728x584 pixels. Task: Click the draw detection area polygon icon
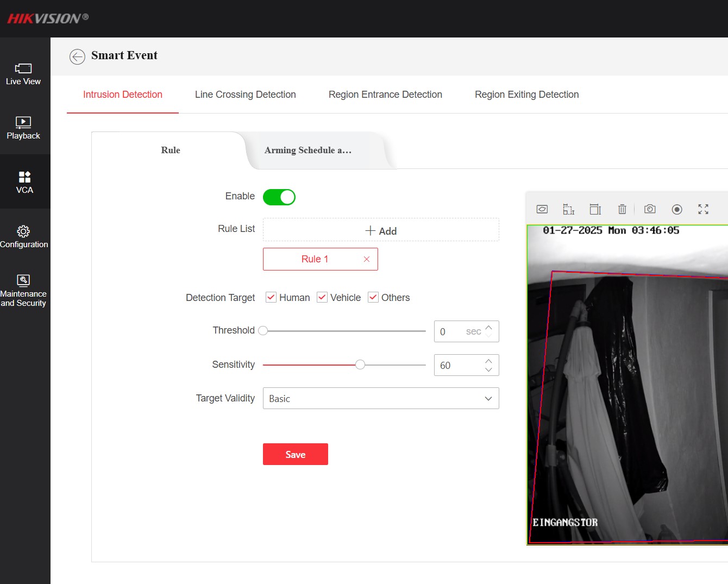point(542,209)
